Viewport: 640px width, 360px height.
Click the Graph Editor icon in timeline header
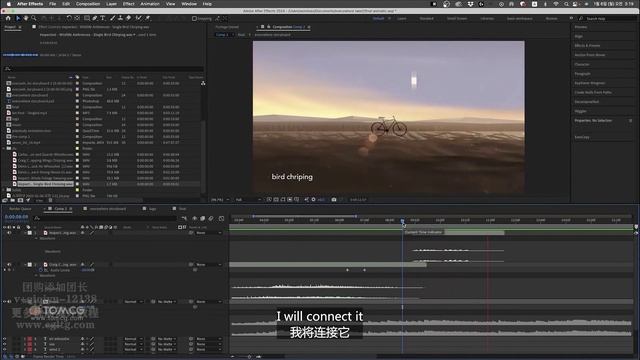tap(221, 218)
